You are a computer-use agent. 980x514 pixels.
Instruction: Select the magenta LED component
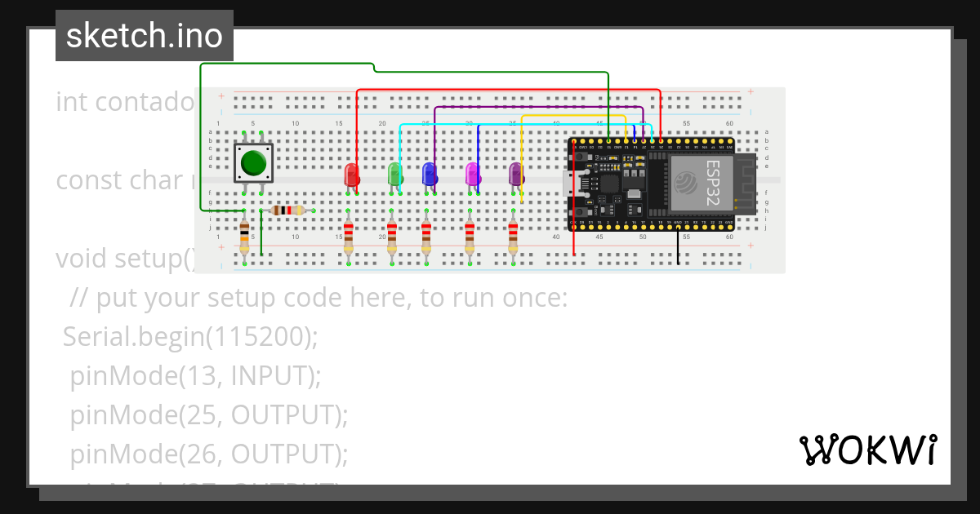(472, 173)
